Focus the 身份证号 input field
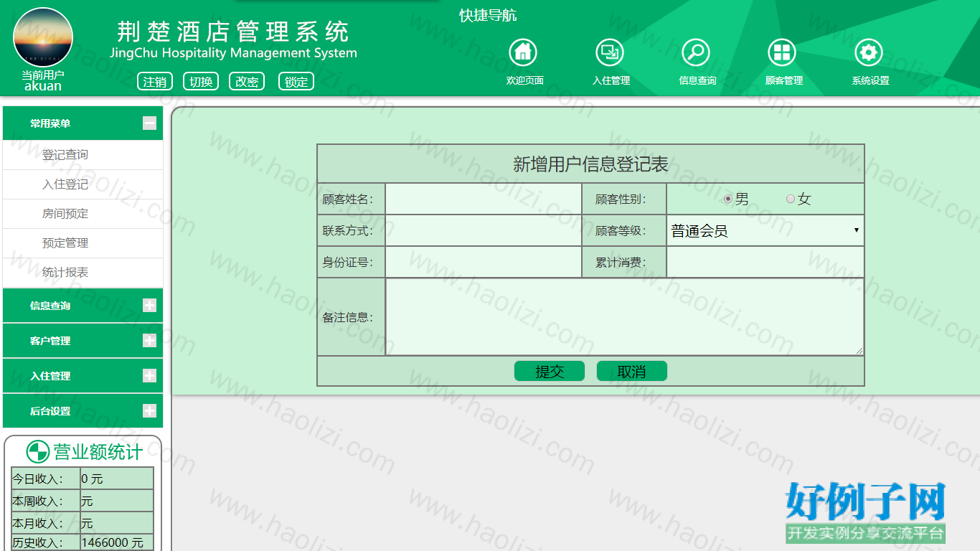 point(484,263)
